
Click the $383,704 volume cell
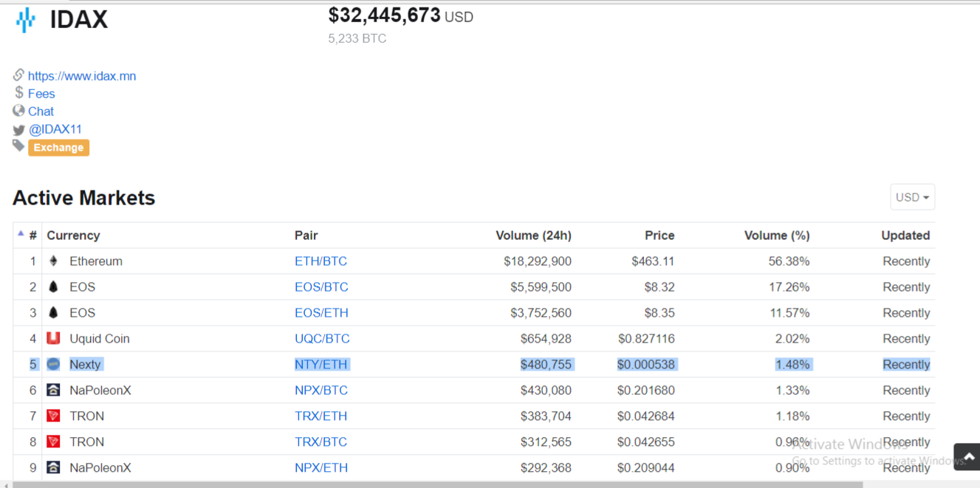(x=546, y=416)
